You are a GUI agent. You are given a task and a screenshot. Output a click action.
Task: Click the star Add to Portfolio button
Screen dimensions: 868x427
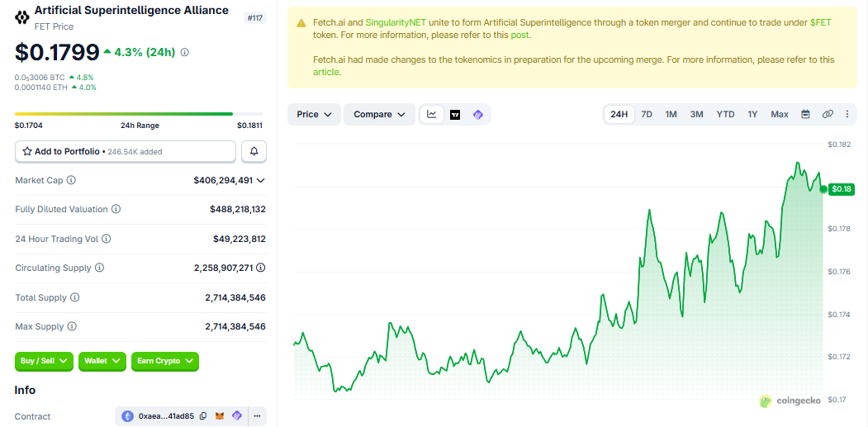click(125, 151)
